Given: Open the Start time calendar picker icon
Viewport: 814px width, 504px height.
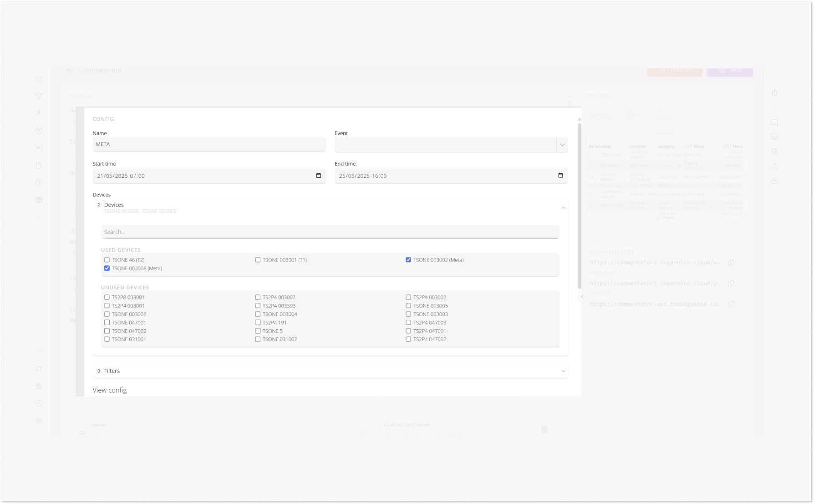Looking at the screenshot, I should (318, 176).
